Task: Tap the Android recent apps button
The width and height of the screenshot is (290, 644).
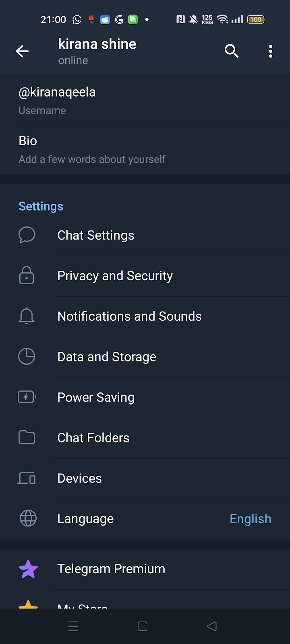Action: coord(73,626)
